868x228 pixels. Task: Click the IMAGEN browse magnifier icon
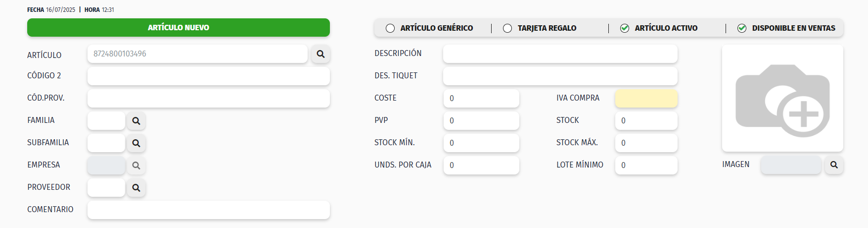click(x=834, y=165)
